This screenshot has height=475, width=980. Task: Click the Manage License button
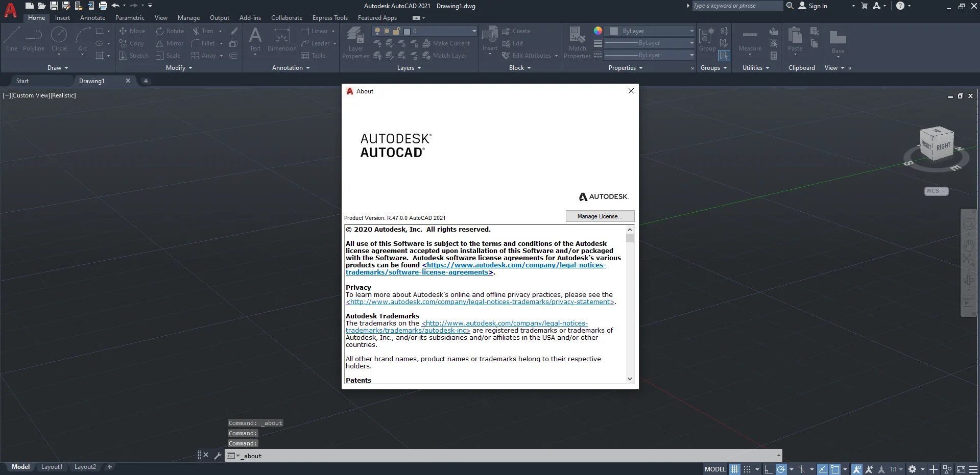tap(600, 216)
